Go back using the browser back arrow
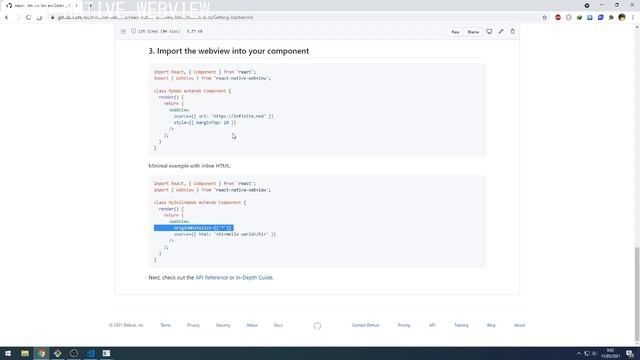The image size is (640, 360). (x=7, y=18)
